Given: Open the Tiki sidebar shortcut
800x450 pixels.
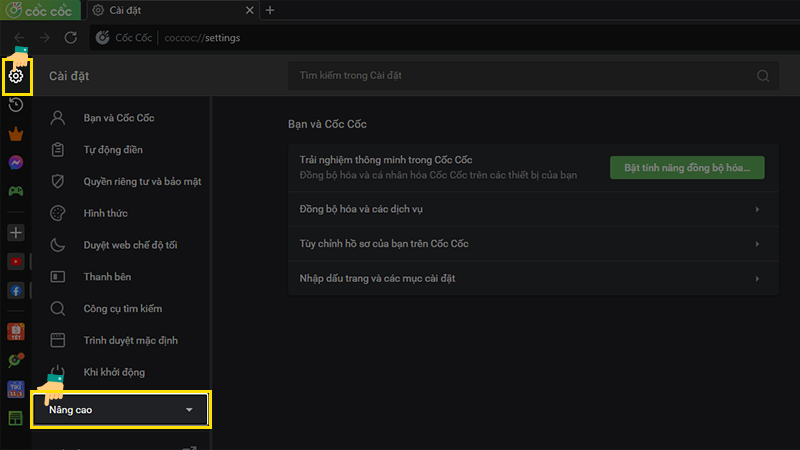Looking at the screenshot, I should pos(16,389).
